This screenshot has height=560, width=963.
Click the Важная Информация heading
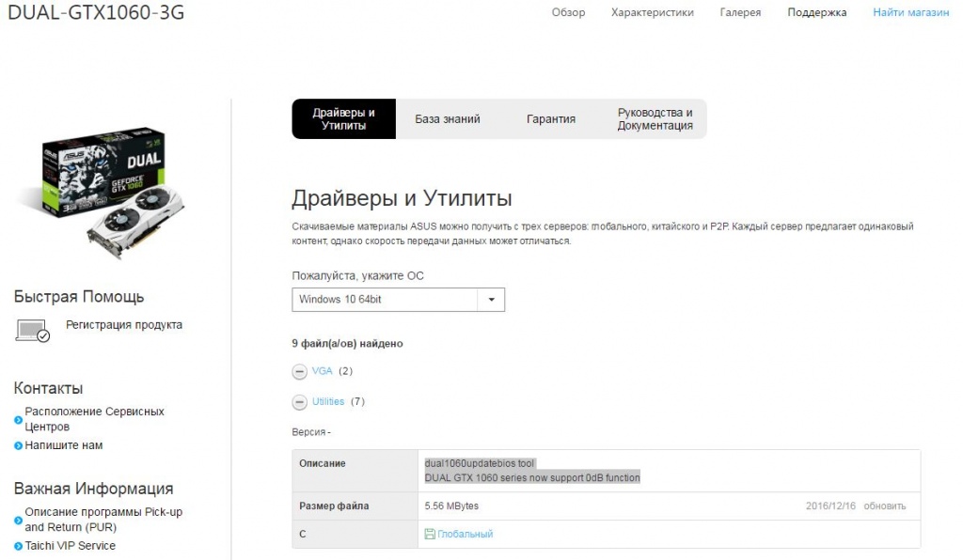93,489
